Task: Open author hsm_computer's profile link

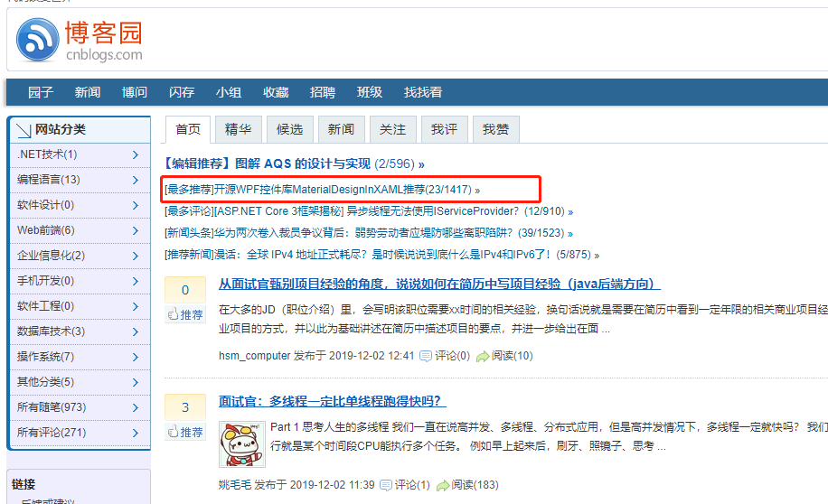Action: pos(255,356)
